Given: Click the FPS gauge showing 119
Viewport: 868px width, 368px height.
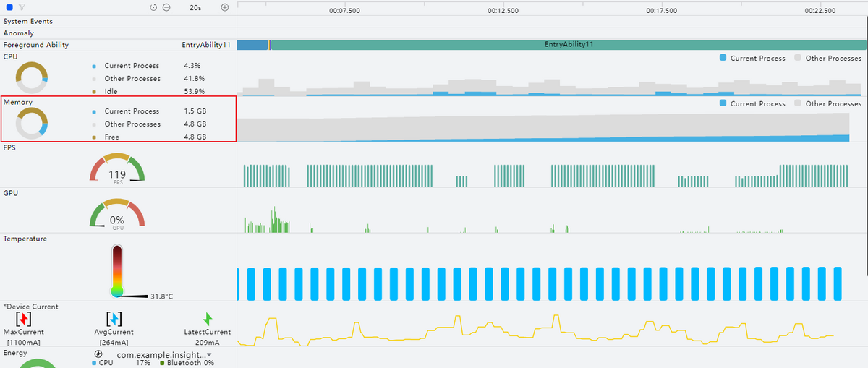Looking at the screenshot, I should pyautogui.click(x=117, y=169).
